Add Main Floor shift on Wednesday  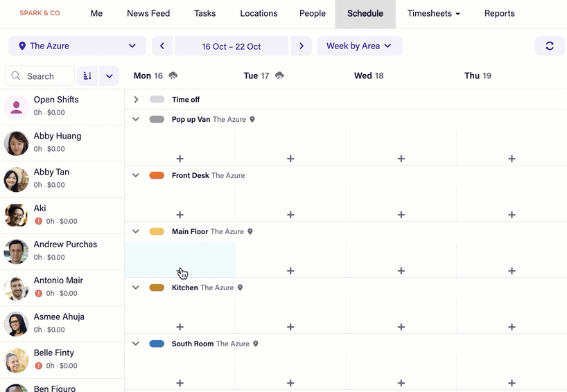(401, 271)
